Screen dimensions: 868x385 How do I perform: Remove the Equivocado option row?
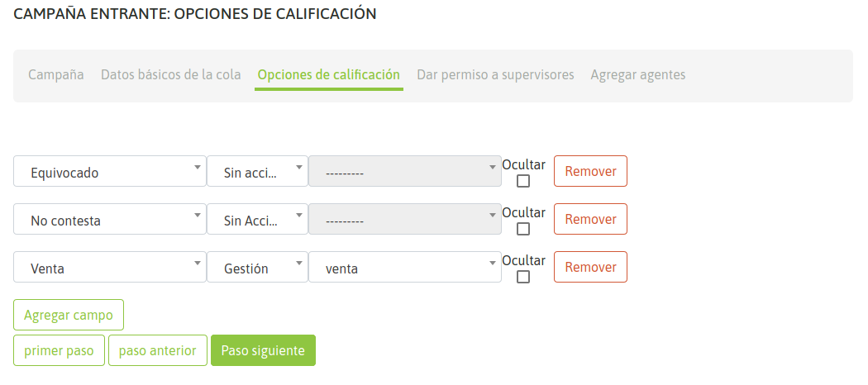[x=590, y=172]
